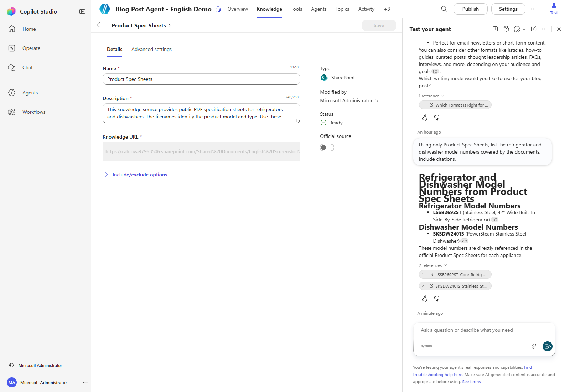The image size is (570, 392).
Task: Click the activity map cards icon
Action: 506,29
